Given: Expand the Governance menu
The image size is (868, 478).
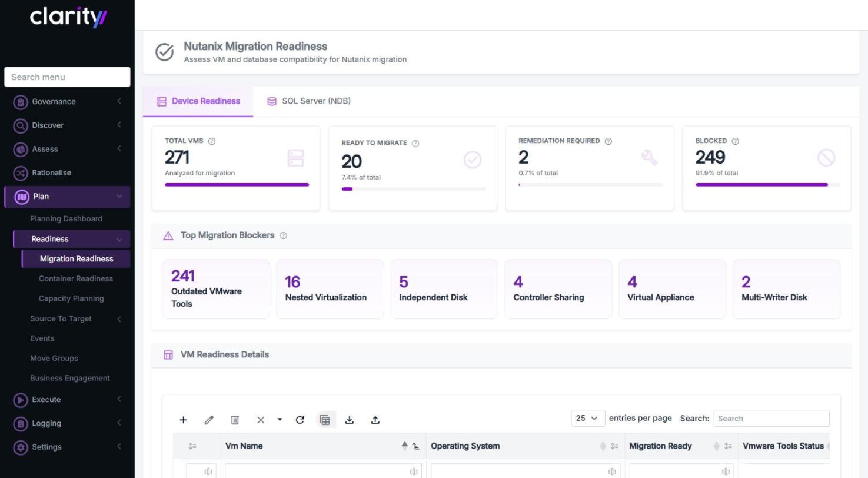Looking at the screenshot, I should click(67, 102).
